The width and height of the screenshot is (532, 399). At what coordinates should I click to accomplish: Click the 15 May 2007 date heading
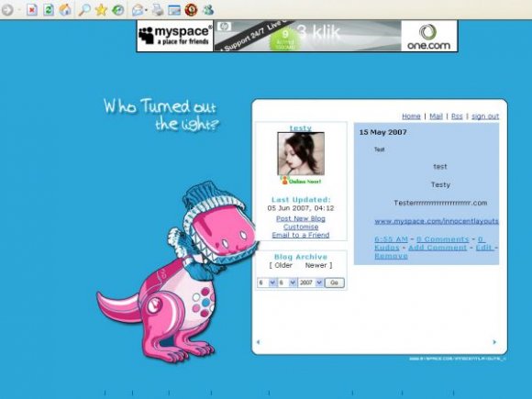[x=382, y=132]
